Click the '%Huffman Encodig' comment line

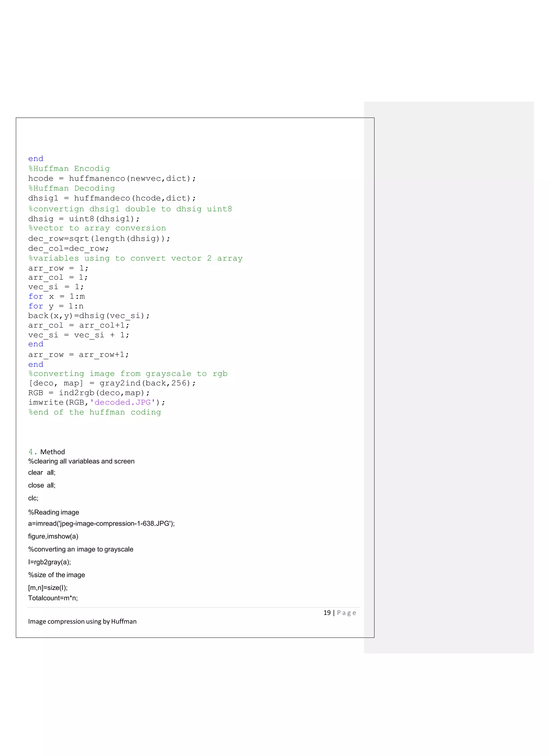[x=69, y=169]
